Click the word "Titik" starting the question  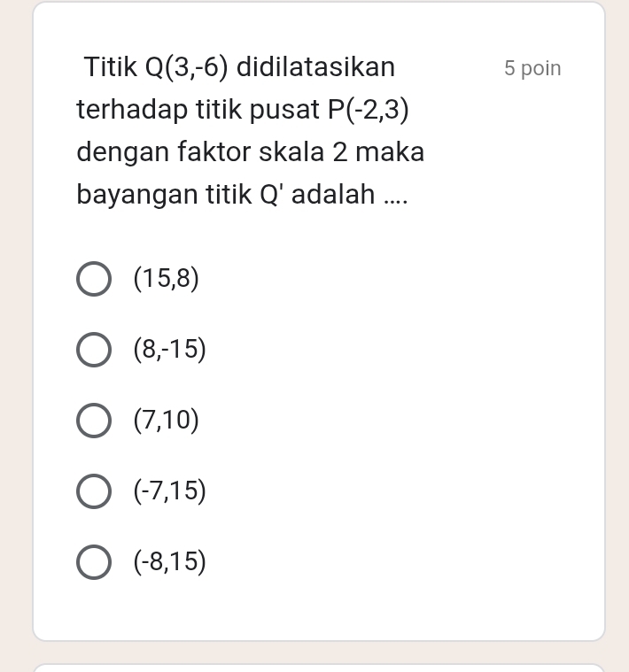coord(111,66)
